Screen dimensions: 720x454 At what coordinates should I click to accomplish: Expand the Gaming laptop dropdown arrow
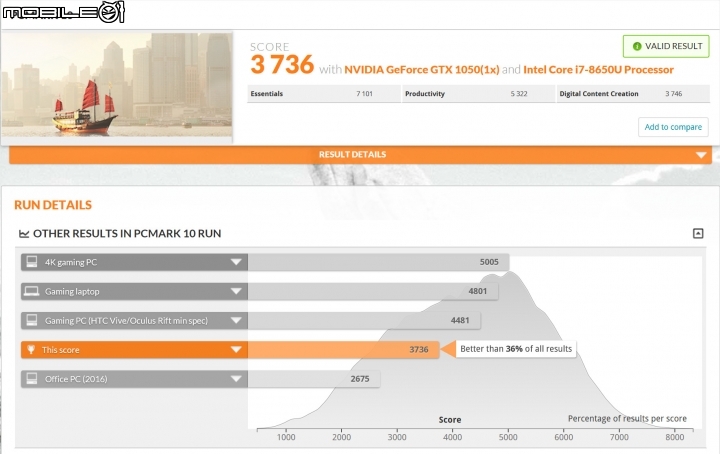pyautogui.click(x=236, y=291)
